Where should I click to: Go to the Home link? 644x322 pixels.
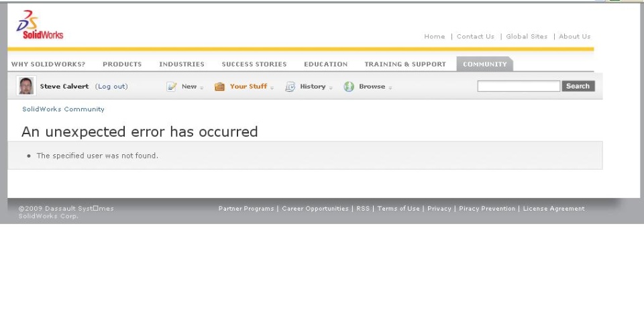[435, 36]
